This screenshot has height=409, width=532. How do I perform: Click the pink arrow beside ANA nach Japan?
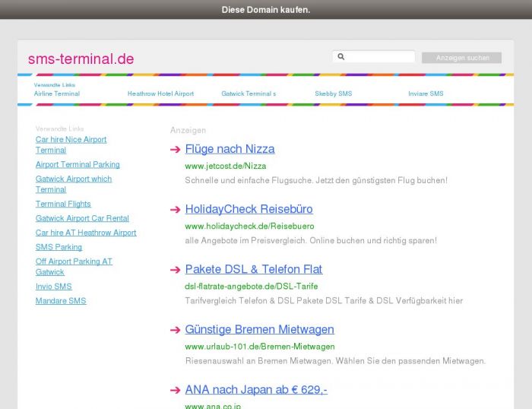tap(175, 390)
